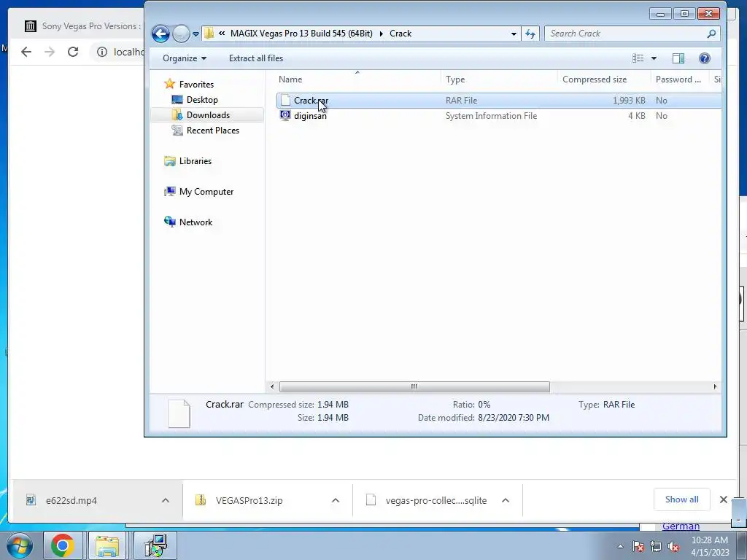Expand options for the sqlite download

click(506, 500)
